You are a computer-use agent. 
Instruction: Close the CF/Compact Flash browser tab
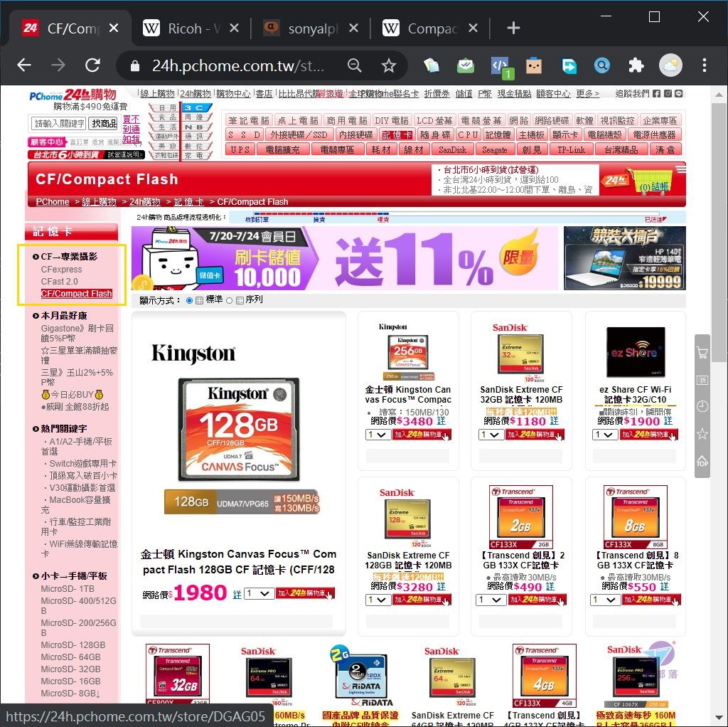(x=114, y=28)
